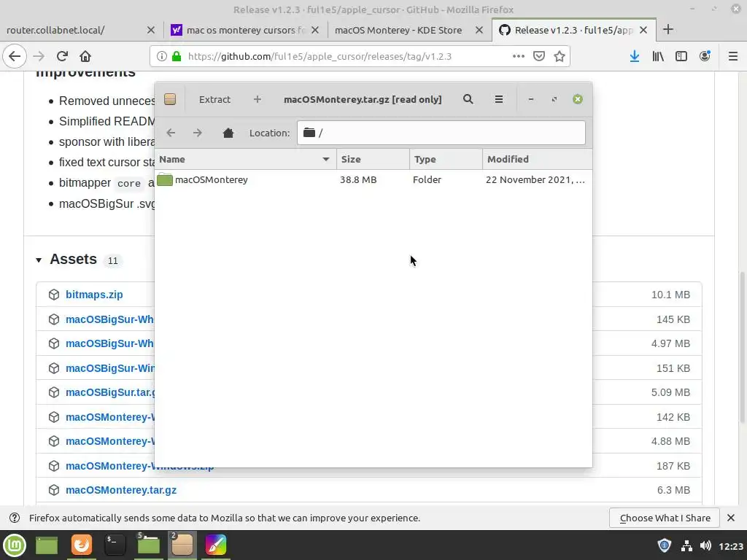Click the Firefox forward button
Image resolution: width=747 pixels, height=560 pixels.
point(39,56)
